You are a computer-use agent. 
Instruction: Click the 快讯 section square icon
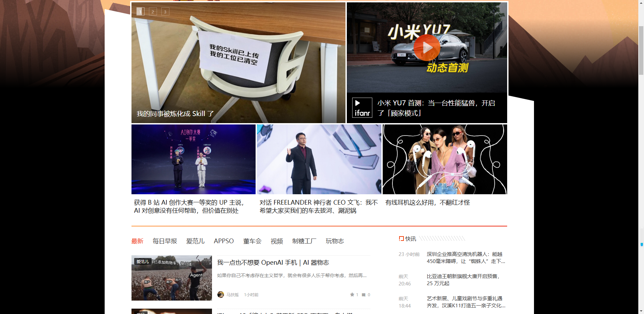pos(401,239)
